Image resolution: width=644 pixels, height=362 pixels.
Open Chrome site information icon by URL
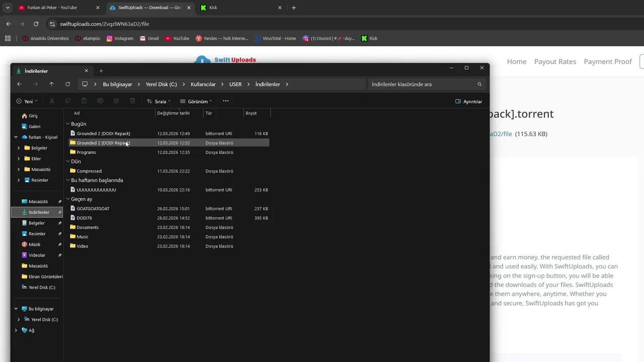click(x=52, y=24)
